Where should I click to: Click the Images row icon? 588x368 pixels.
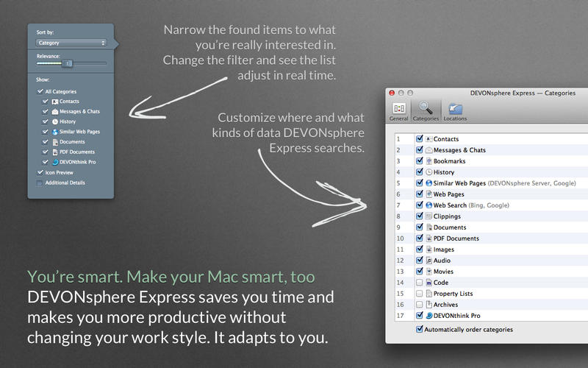(x=429, y=250)
